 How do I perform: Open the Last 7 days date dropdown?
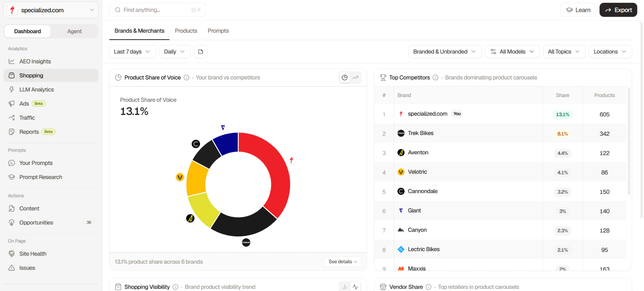tap(132, 52)
